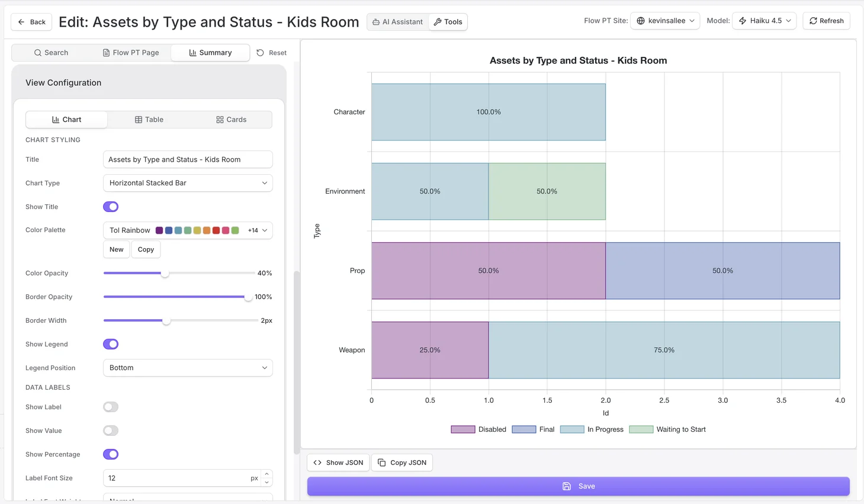Open the Tol Rainbow color palette dropdown

pos(187,230)
